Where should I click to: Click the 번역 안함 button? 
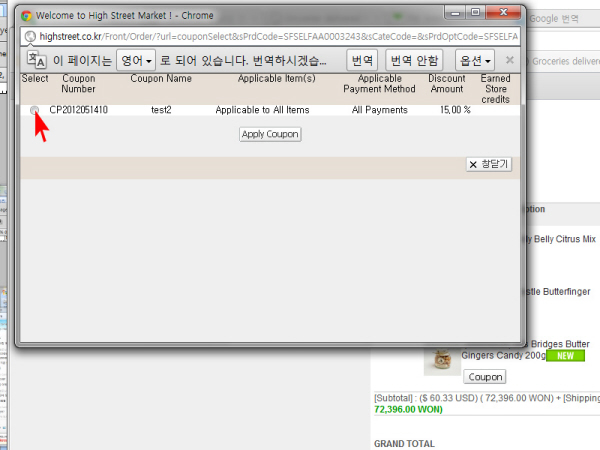click(x=414, y=60)
